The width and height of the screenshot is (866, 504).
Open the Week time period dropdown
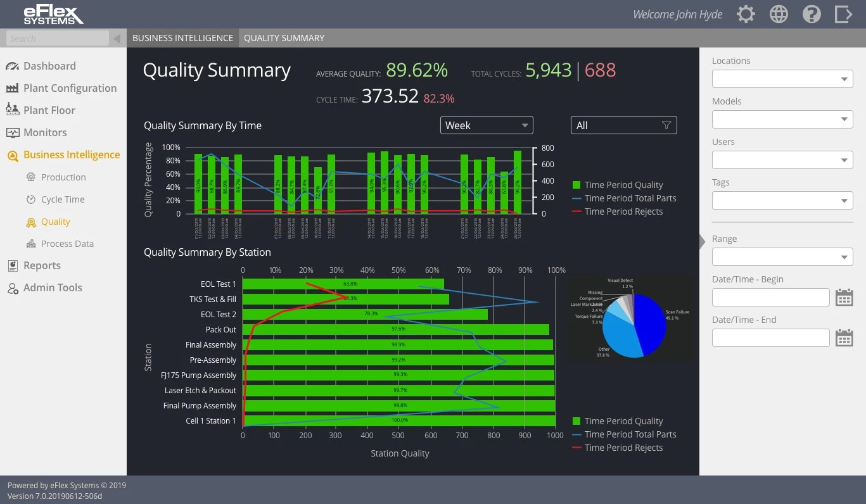click(x=486, y=125)
